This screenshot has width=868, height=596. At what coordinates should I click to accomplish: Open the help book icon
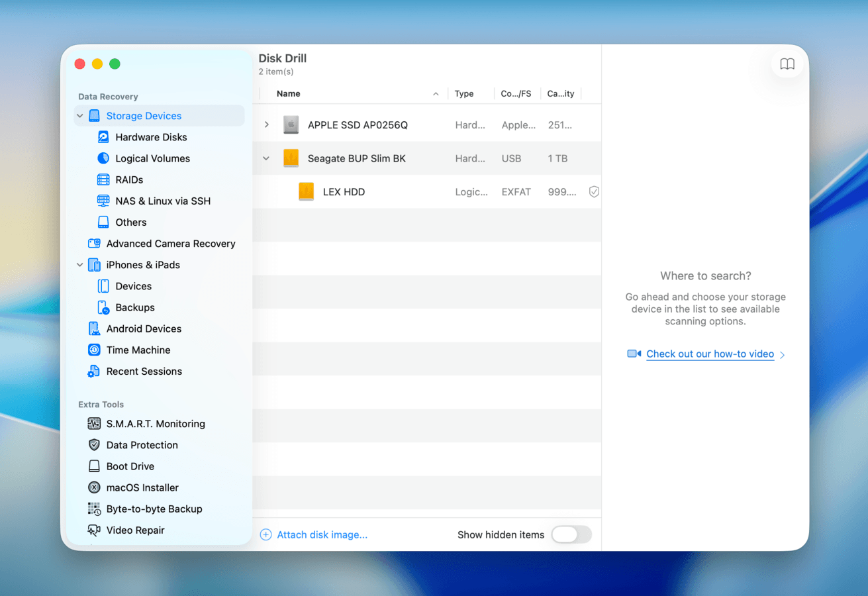[x=787, y=64]
